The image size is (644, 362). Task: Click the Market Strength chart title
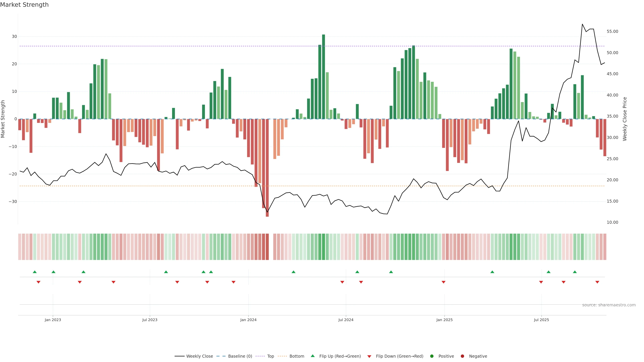pos(24,5)
